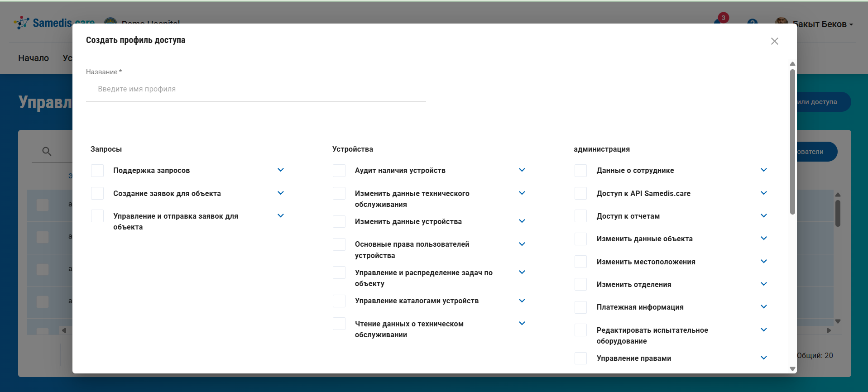This screenshot has width=868, height=392.
Task: Expand Изменить данные технического обслуживания chevron
Action: pyautogui.click(x=522, y=193)
